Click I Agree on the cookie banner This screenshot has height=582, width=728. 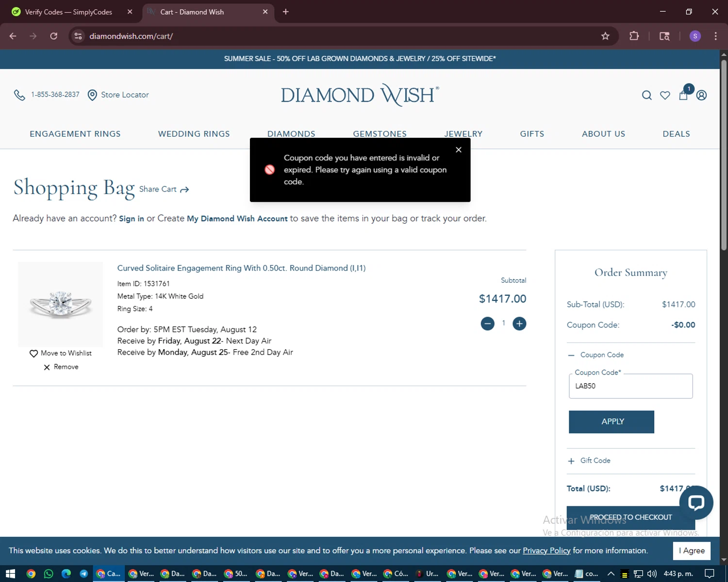tap(692, 551)
